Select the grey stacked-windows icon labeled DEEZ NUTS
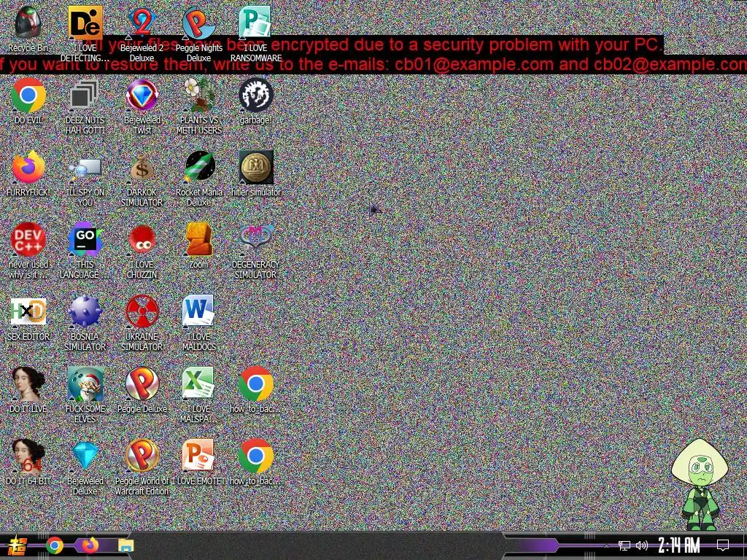This screenshot has width=747, height=560. point(85,96)
